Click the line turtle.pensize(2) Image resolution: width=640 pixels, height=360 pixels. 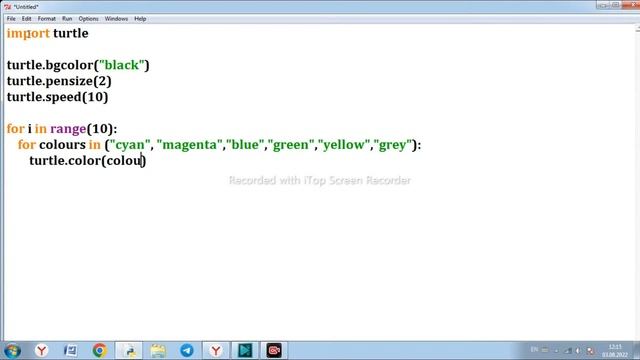(x=59, y=81)
